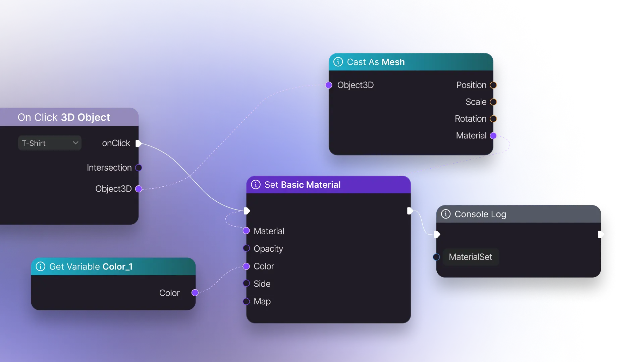Click the Get Variable Color_1 info icon
The width and height of the screenshot is (644, 362).
click(41, 266)
